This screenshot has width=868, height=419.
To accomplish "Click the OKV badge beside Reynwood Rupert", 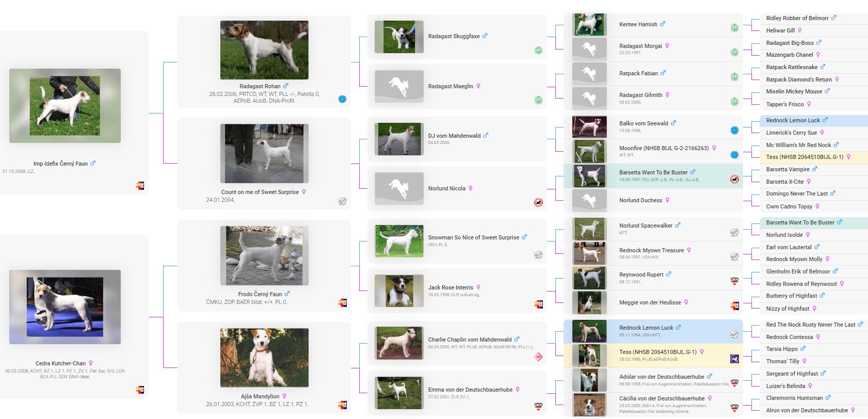I will coord(734,281).
